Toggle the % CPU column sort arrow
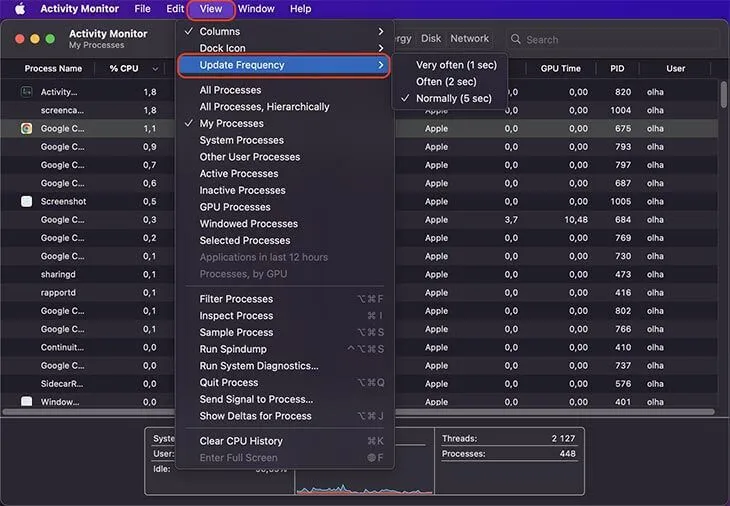Viewport: 730px width, 506px height. [x=155, y=69]
